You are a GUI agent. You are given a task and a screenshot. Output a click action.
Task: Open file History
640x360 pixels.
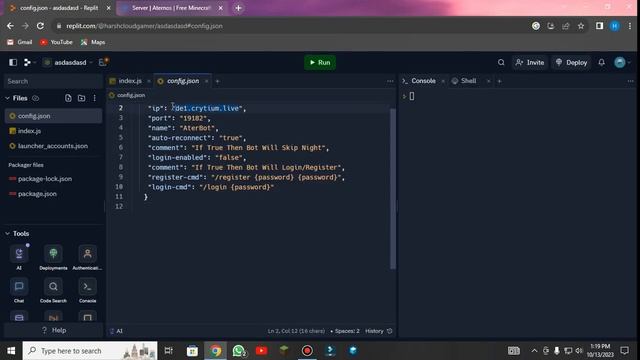tap(378, 331)
